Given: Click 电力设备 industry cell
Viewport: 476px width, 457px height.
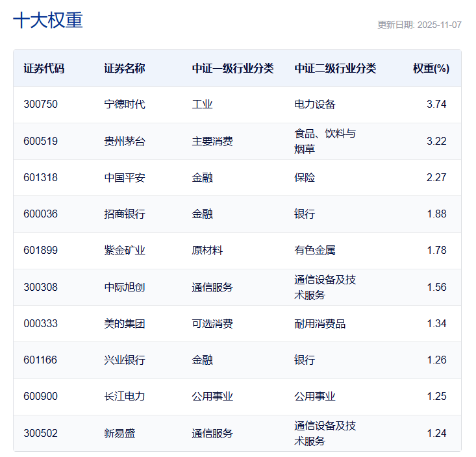Looking at the screenshot, I should (315, 105).
